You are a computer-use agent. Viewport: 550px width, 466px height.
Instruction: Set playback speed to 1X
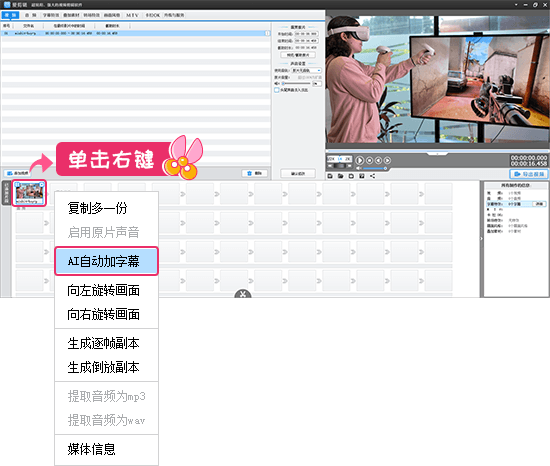[340, 159]
